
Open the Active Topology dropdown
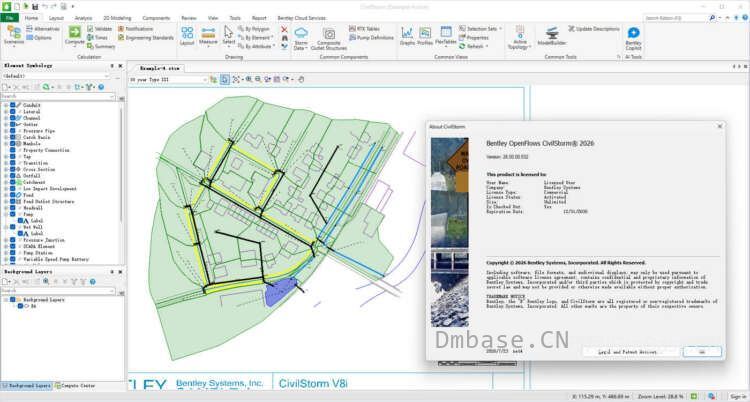pyautogui.click(x=519, y=38)
